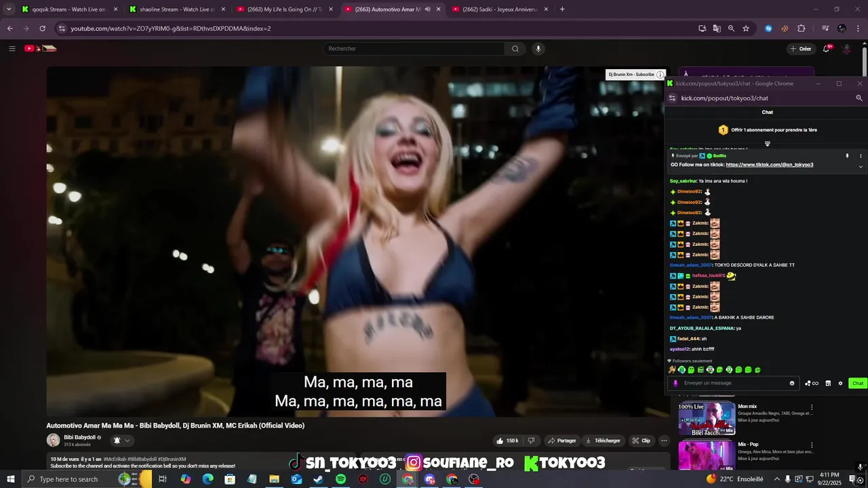The image size is (868, 488).
Task: Open a new browser tab
Action: coord(562,9)
